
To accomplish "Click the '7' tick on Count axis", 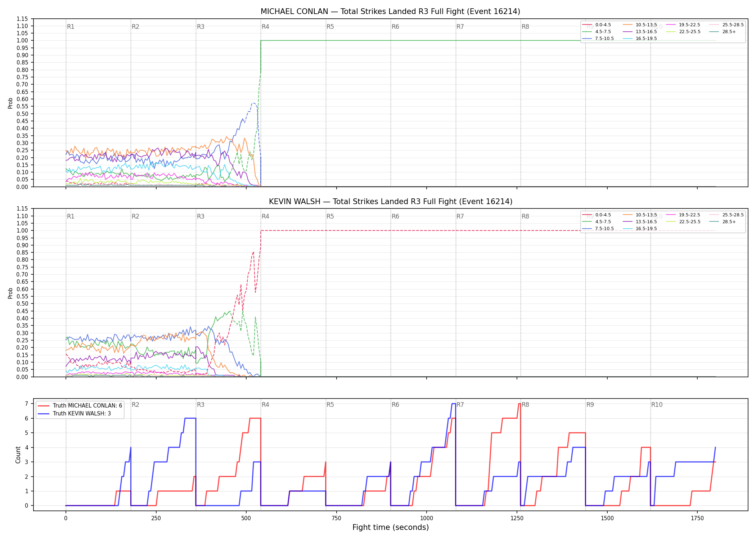I will tap(26, 404).
